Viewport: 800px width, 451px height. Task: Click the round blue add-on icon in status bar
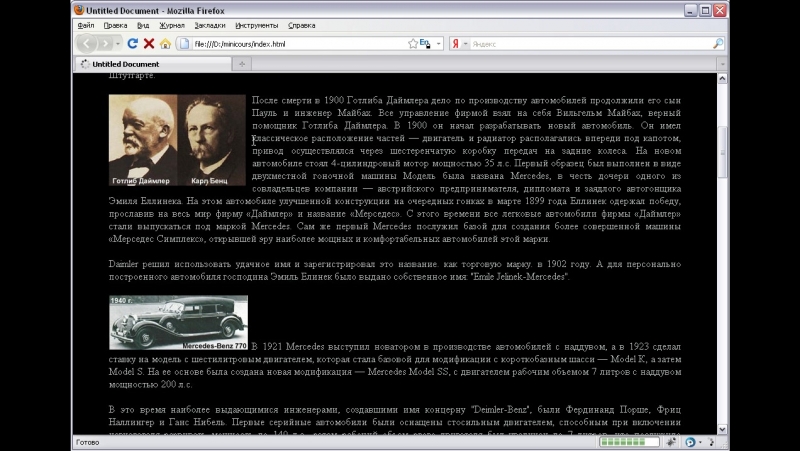pos(690,442)
